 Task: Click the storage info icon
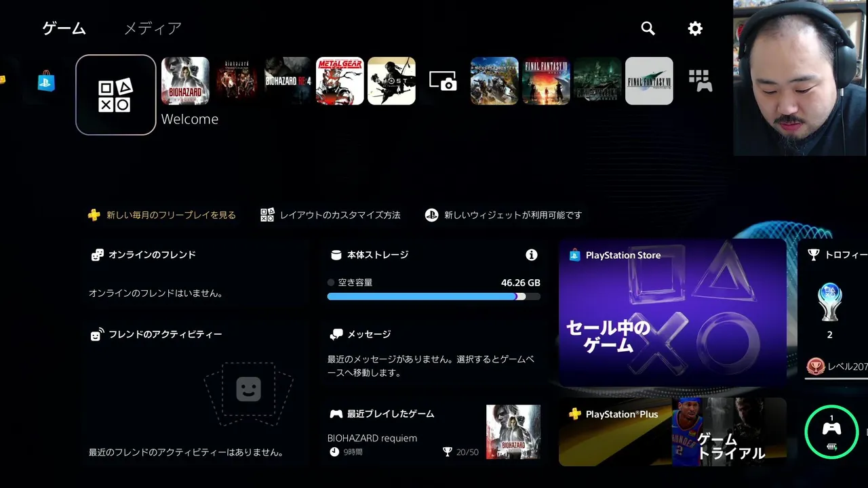[x=532, y=255]
